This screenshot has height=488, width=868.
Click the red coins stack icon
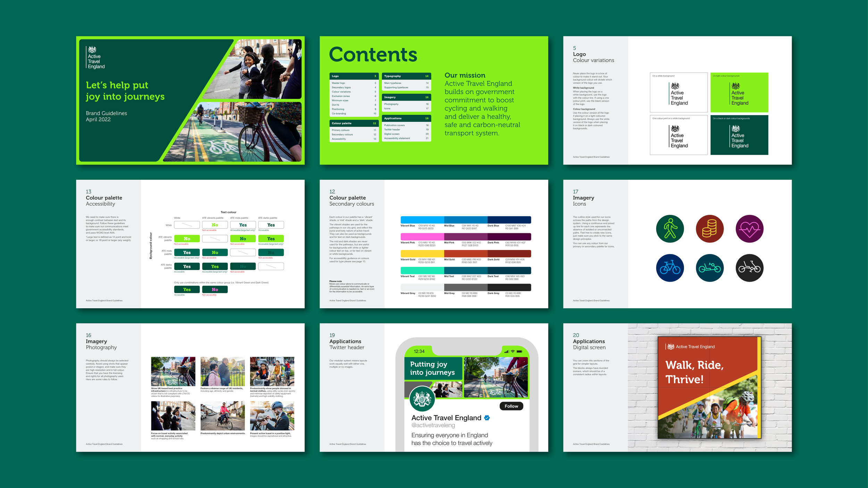click(710, 229)
